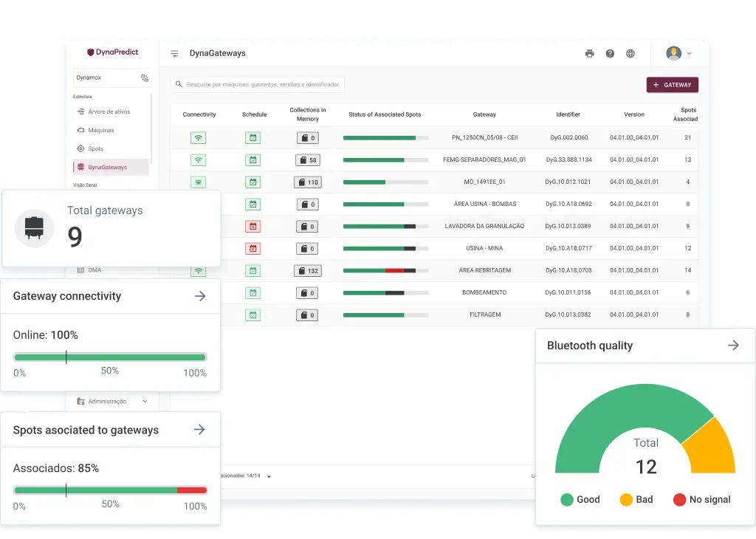This screenshot has height=539, width=756.
Task: Open the schedule icon for BOMBEAMENTO
Action: coord(252,293)
